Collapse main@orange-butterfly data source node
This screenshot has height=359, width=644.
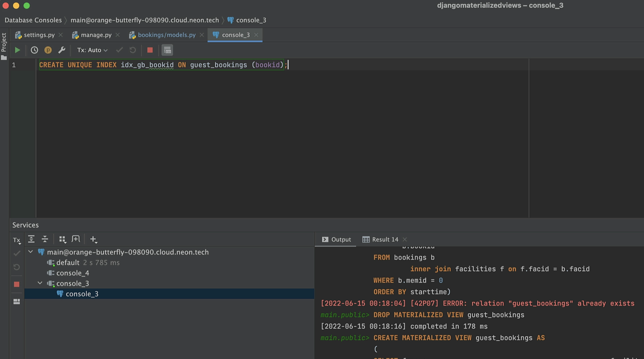click(31, 252)
